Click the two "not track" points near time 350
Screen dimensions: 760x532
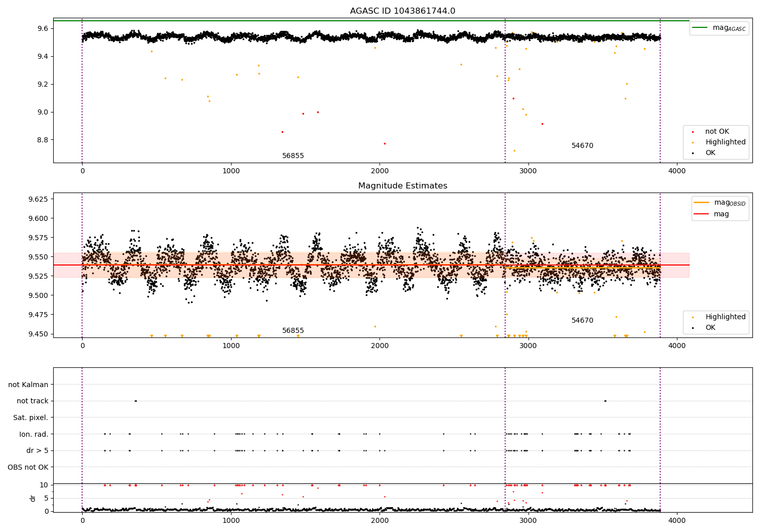coord(135,401)
